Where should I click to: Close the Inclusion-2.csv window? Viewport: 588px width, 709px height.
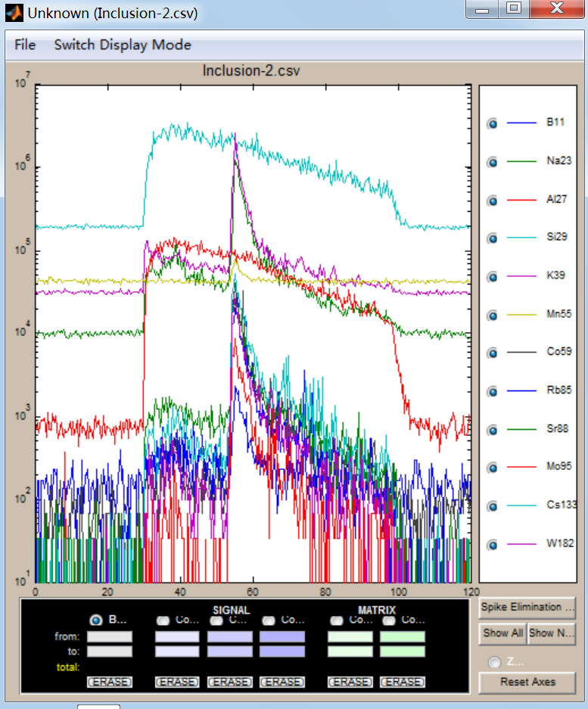click(x=557, y=8)
